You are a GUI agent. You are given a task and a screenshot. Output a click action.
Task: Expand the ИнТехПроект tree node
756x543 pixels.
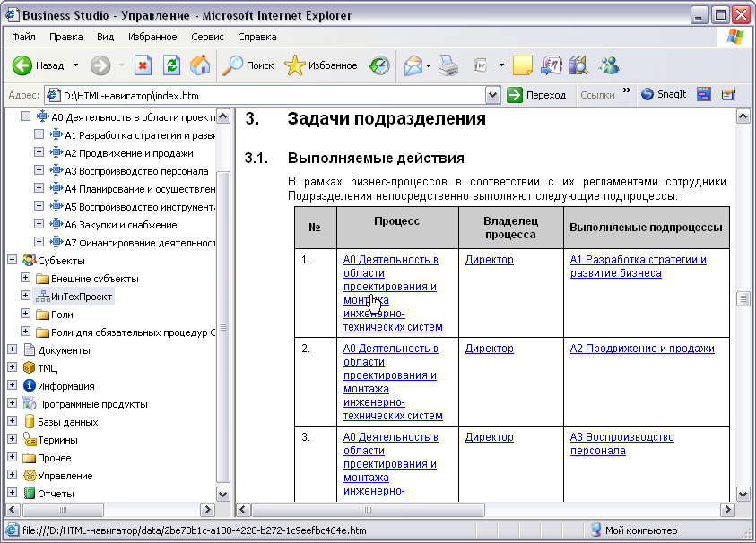(25, 296)
